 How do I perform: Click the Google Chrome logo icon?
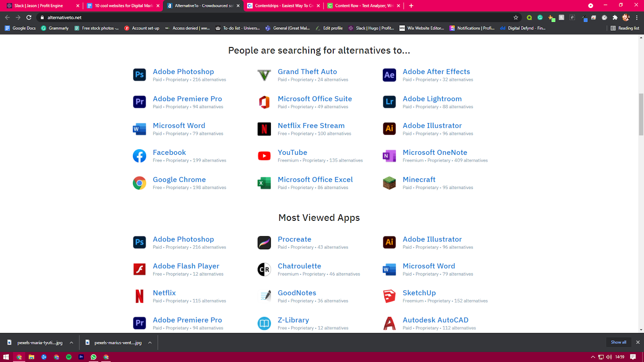(139, 183)
